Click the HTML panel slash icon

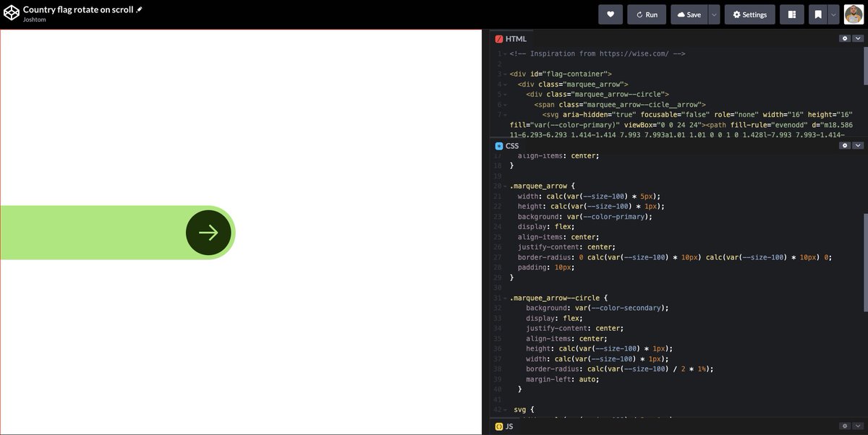click(499, 39)
